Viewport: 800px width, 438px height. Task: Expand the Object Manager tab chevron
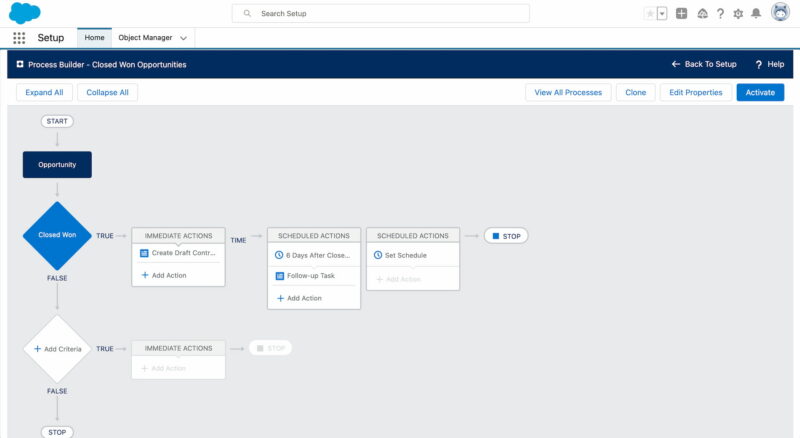(x=183, y=38)
